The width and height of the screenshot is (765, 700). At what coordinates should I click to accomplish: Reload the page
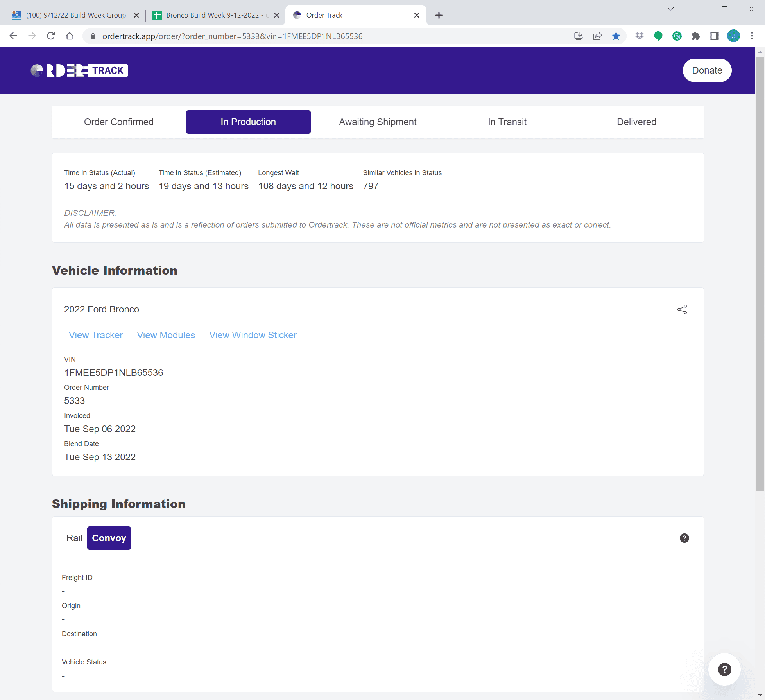51,36
